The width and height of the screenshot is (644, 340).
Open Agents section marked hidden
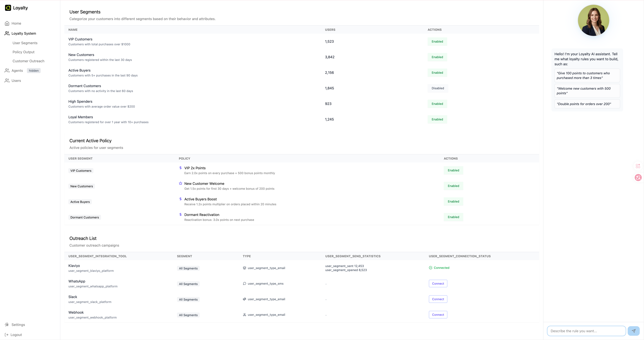[17, 71]
